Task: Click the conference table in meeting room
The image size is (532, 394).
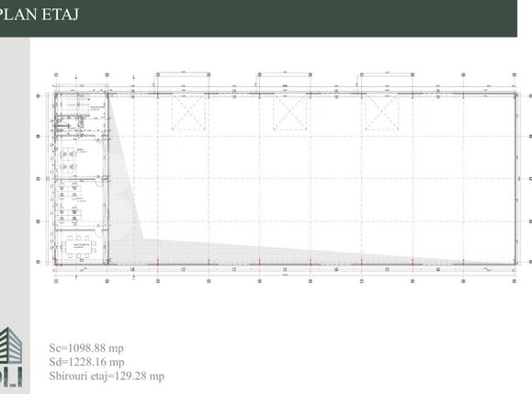Action: click(79, 246)
